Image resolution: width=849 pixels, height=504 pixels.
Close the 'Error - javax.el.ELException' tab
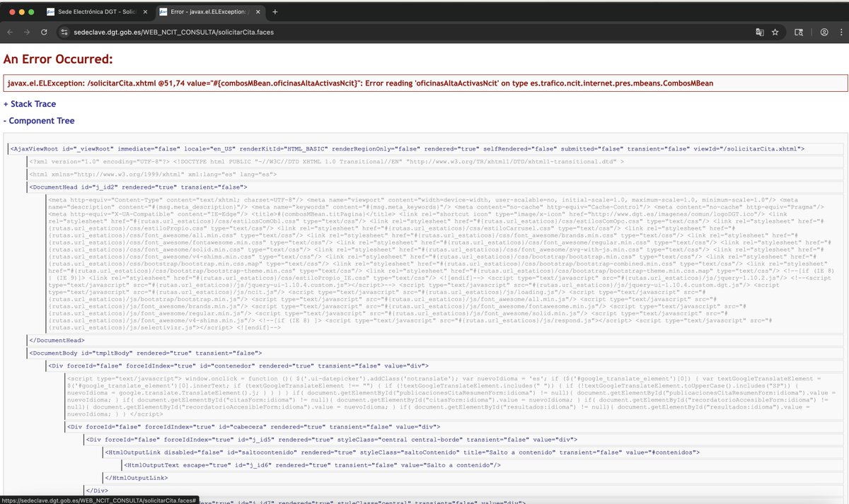tap(258, 12)
